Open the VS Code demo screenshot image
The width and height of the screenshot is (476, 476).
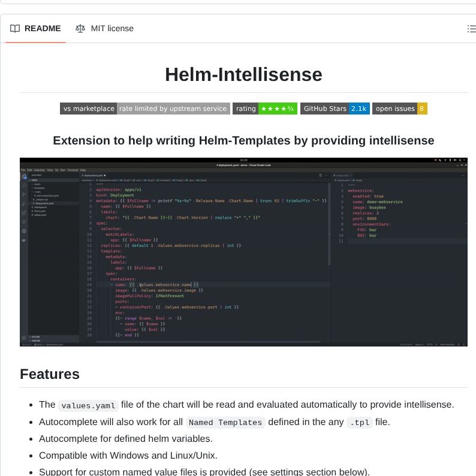tap(243, 252)
